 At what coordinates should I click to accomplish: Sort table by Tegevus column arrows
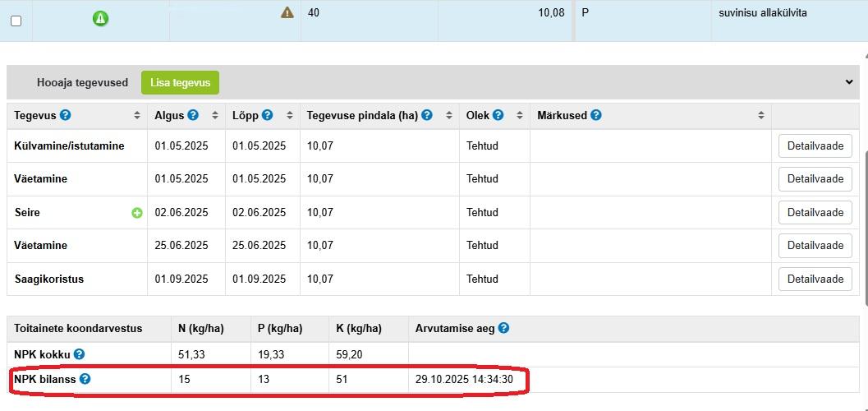(137, 116)
